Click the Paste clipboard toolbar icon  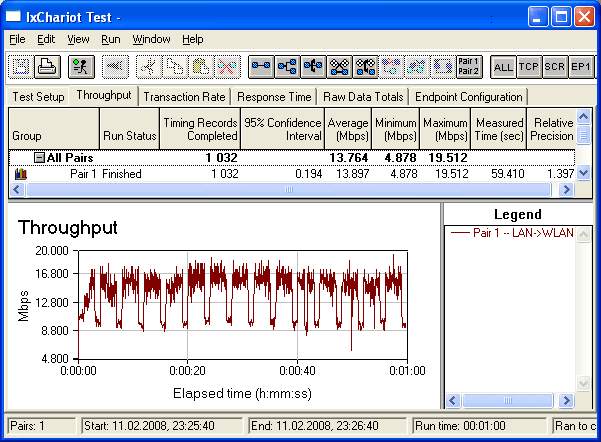[x=201, y=67]
